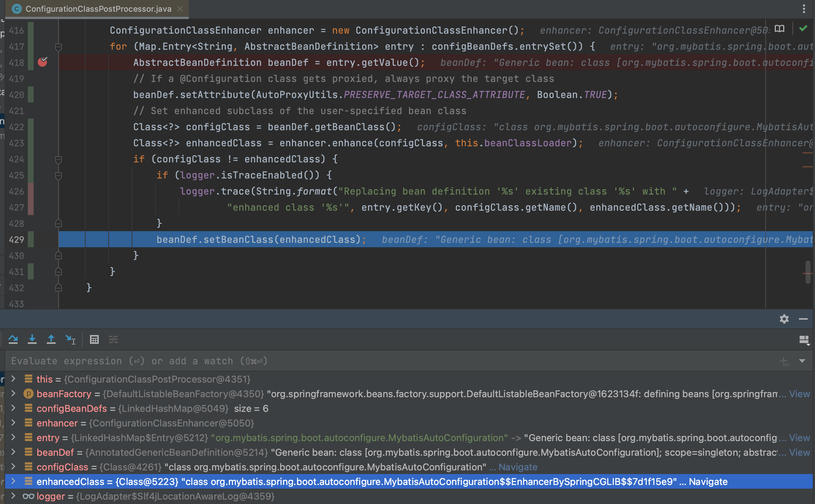Click Navigate link next to configClass
This screenshot has height=504, width=815.
[x=518, y=467]
